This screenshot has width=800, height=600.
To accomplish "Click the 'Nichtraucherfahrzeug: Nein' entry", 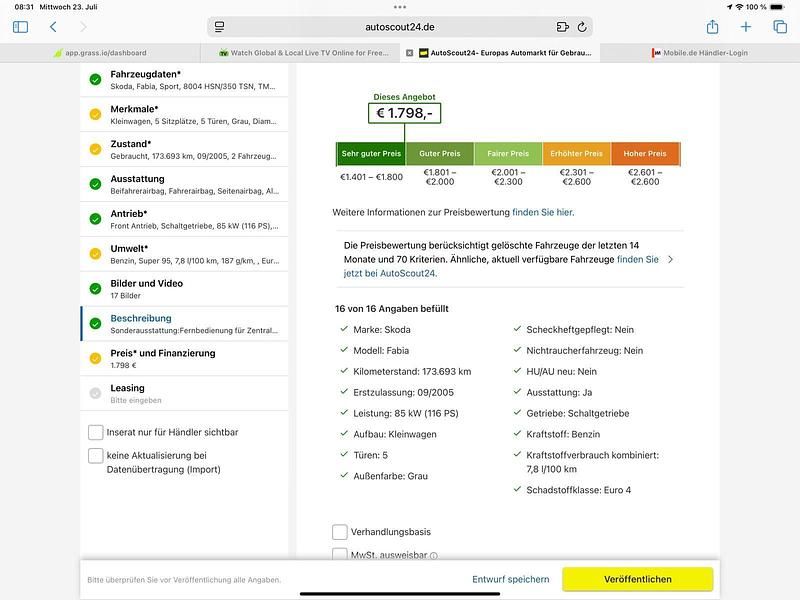I will pos(585,351).
